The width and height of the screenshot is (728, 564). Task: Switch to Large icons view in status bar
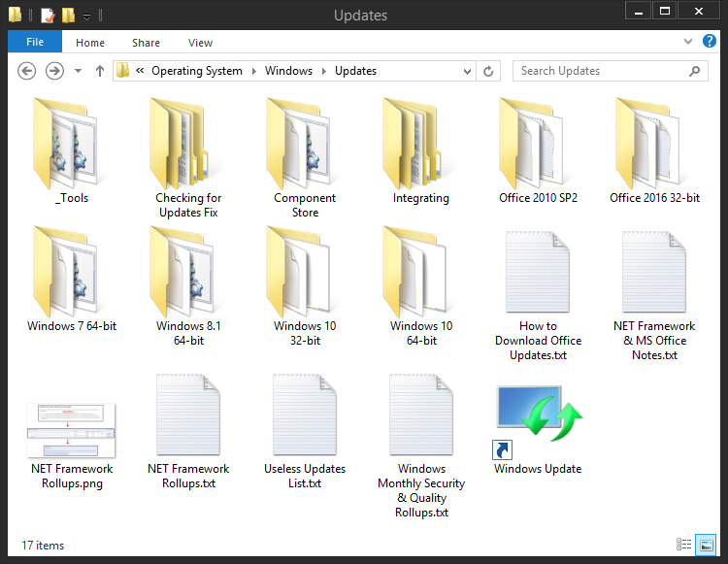[x=706, y=545]
